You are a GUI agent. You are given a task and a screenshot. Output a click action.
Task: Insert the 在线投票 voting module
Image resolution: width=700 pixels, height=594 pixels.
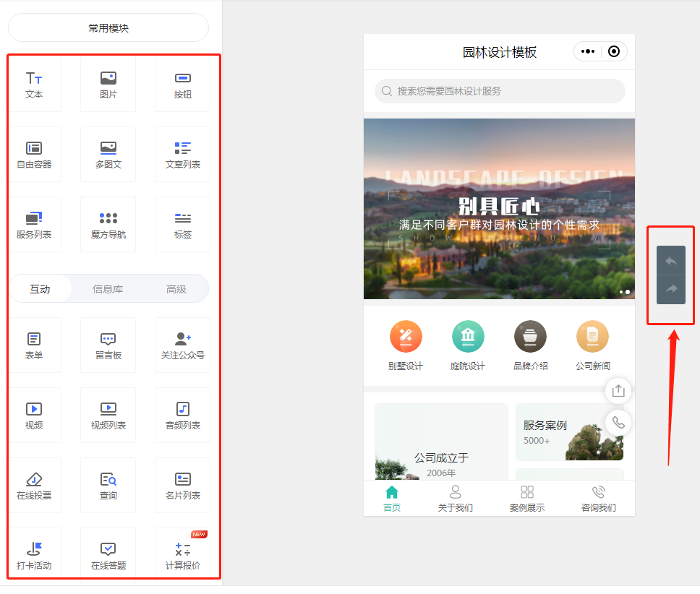[34, 485]
